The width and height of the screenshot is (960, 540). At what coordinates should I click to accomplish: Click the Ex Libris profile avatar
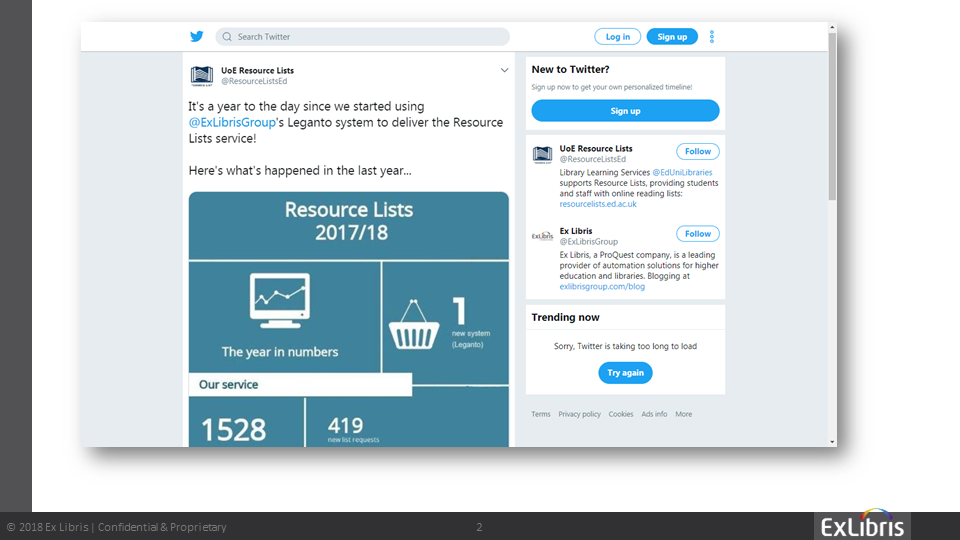(x=542, y=236)
